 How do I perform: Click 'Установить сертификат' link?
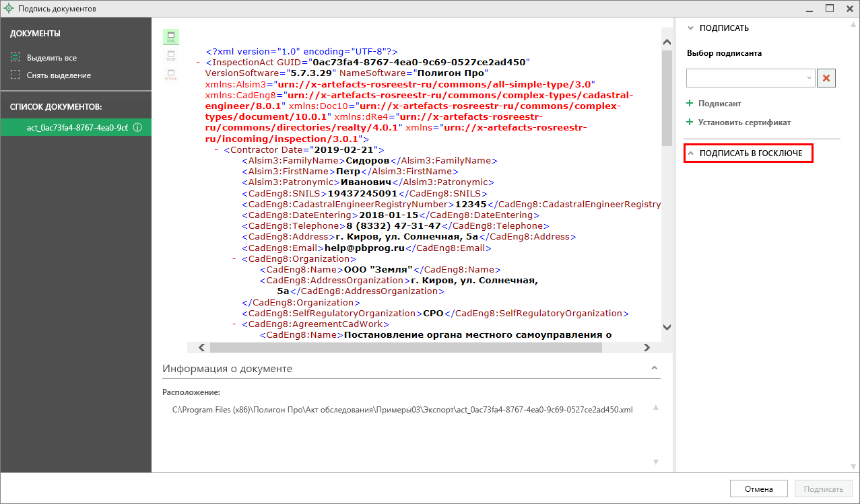pyautogui.click(x=743, y=122)
